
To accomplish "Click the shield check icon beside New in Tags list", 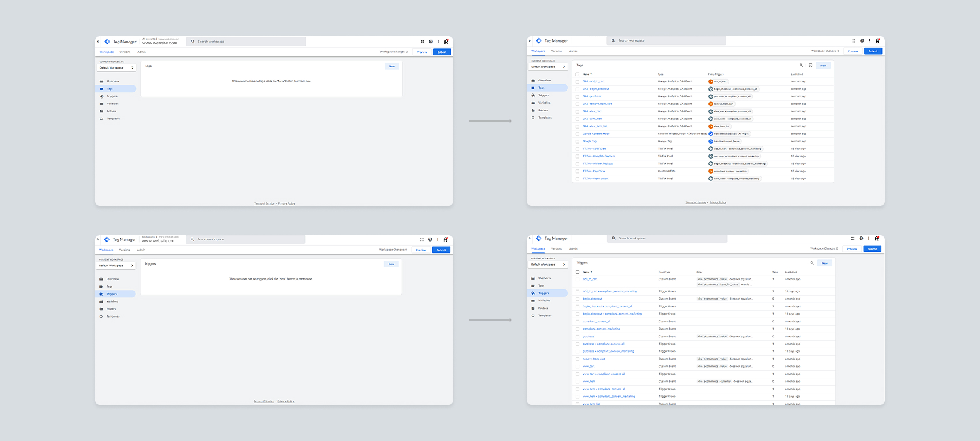I will click(811, 65).
